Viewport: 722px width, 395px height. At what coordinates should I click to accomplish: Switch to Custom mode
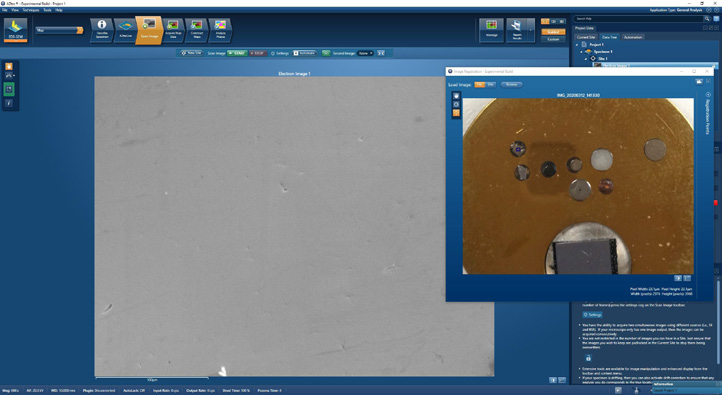553,39
